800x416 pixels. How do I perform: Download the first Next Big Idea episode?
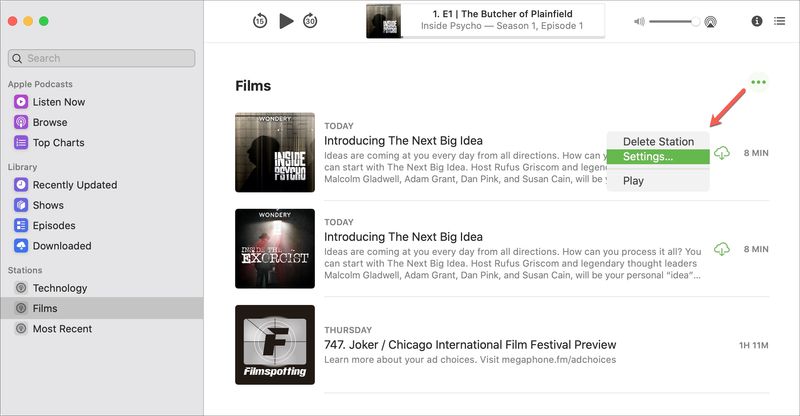pyautogui.click(x=721, y=153)
